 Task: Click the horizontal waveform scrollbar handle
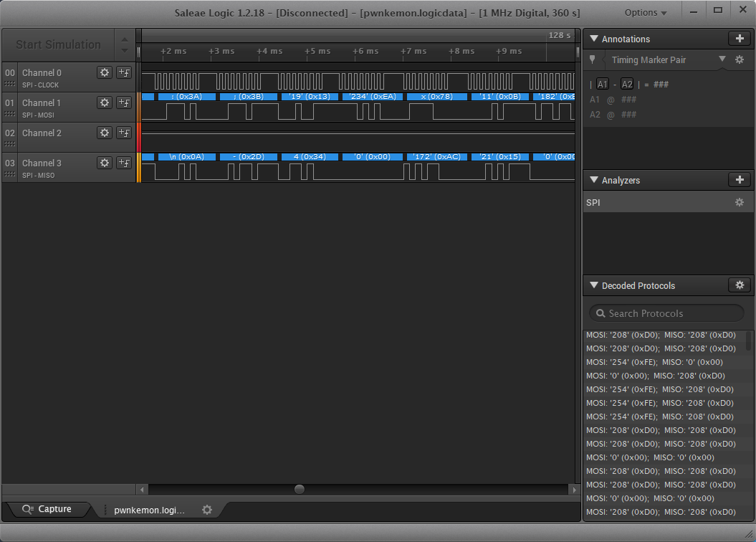[x=300, y=490]
